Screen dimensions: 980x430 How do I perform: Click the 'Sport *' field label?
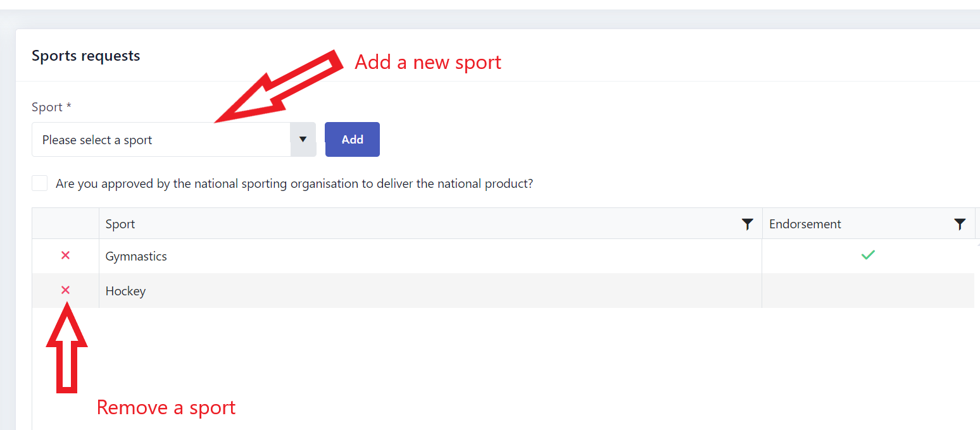[51, 107]
